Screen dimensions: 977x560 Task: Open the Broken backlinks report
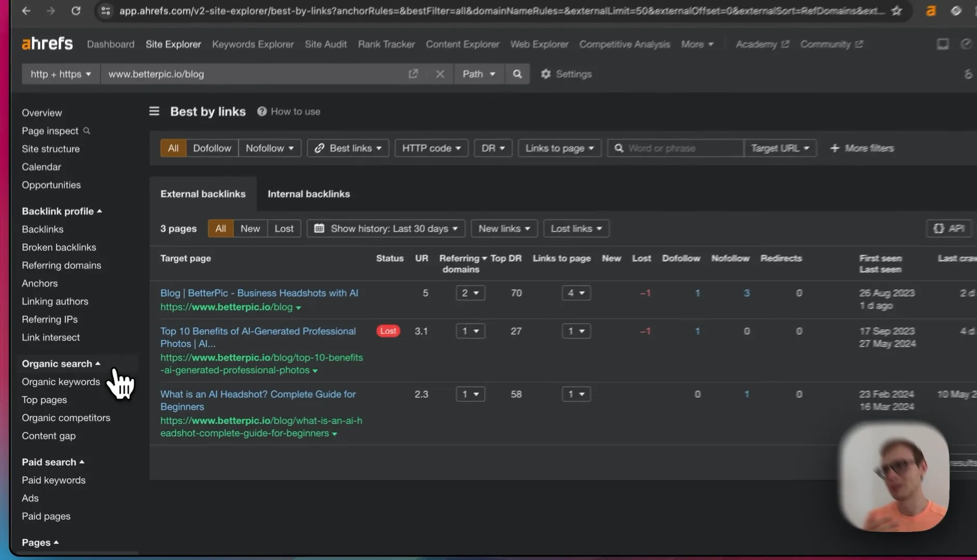click(59, 247)
